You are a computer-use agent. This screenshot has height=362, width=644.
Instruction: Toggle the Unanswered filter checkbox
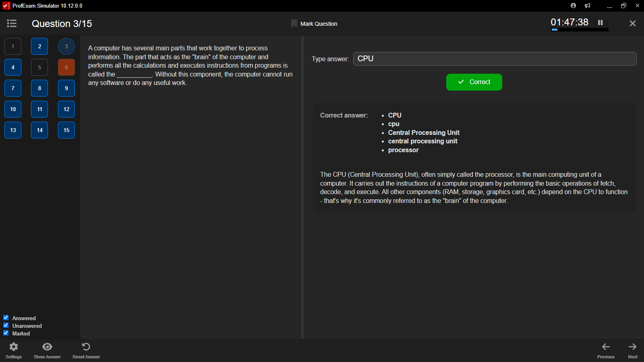(6, 325)
